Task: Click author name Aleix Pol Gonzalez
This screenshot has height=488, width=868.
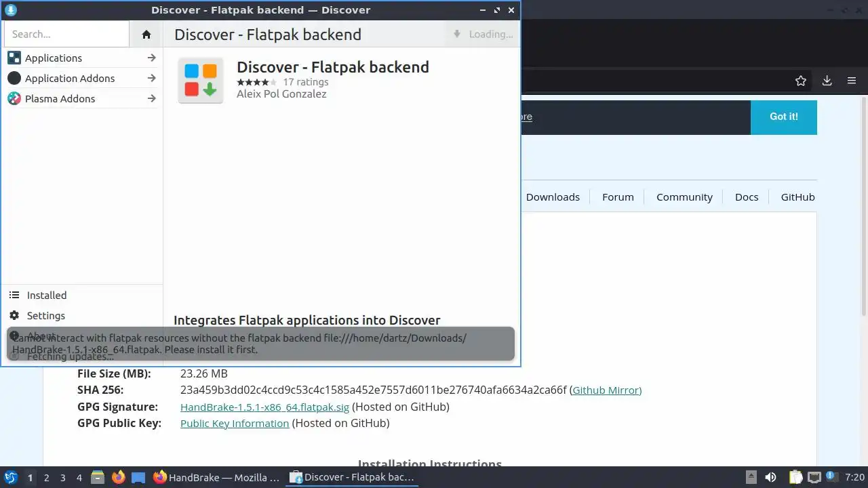Action: (x=281, y=94)
